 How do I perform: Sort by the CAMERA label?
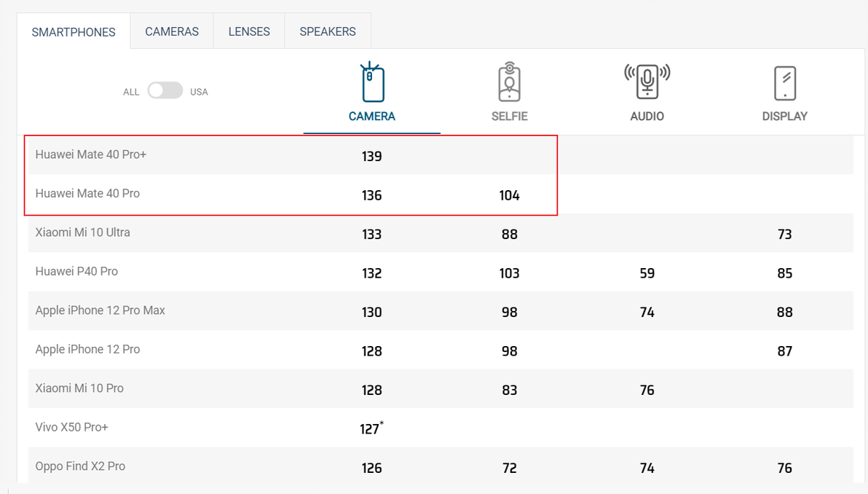(372, 117)
